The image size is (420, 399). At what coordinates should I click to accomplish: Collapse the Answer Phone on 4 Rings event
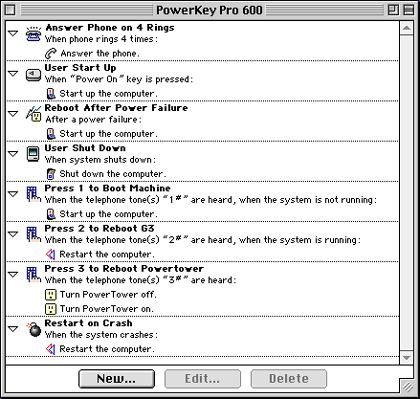pyautogui.click(x=13, y=33)
